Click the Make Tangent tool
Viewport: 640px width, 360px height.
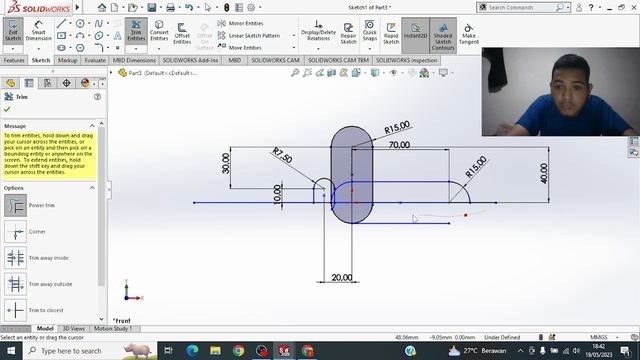tap(469, 33)
